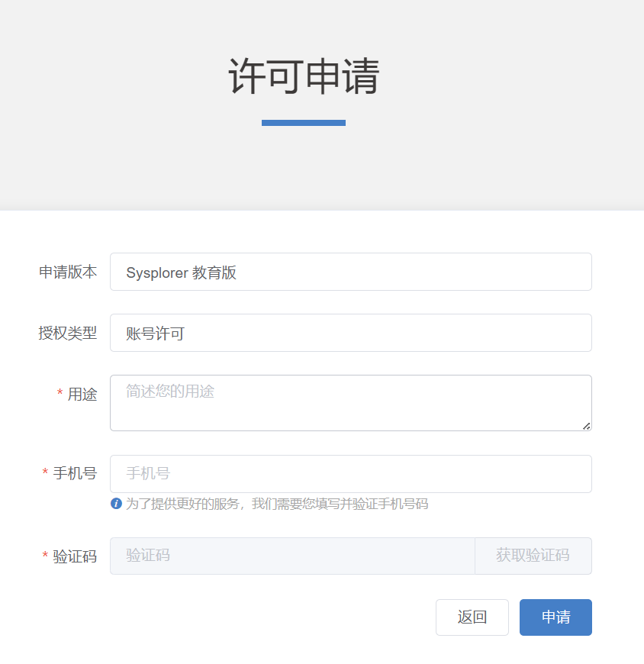The height and width of the screenshot is (664, 644).
Task: Click the 验证码 label text
Action: pyautogui.click(x=75, y=556)
